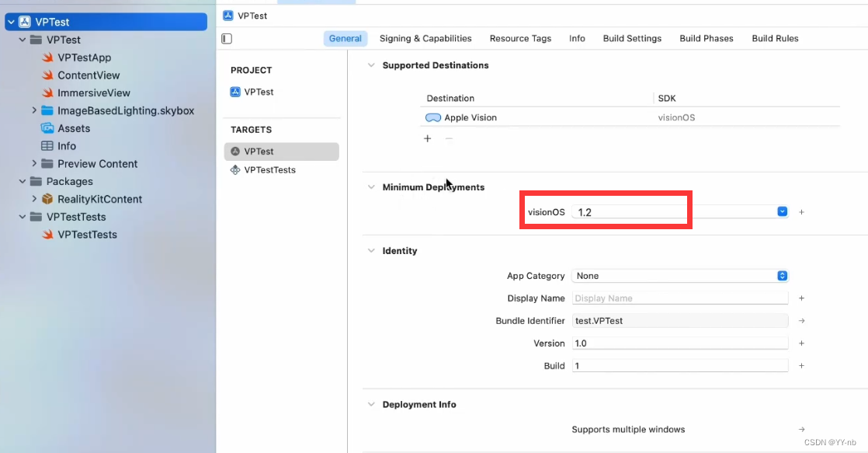Screen dimensions: 868x453
Task: Switch to the Build Settings tab
Action: (x=632, y=38)
